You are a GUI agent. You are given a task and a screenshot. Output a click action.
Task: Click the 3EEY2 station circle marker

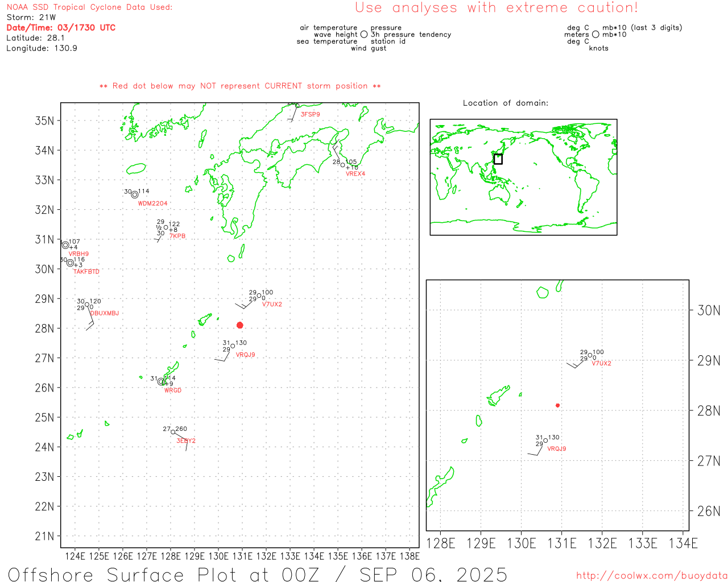point(173,432)
